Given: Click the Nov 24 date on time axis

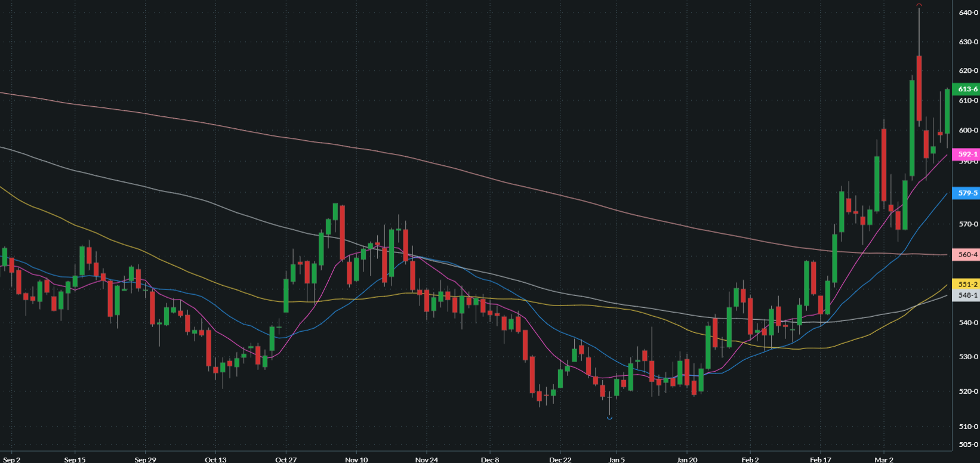Looking at the screenshot, I should point(426,459).
